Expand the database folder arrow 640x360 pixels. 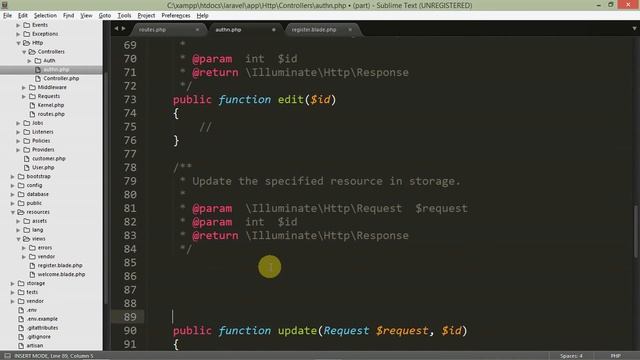coord(13,194)
